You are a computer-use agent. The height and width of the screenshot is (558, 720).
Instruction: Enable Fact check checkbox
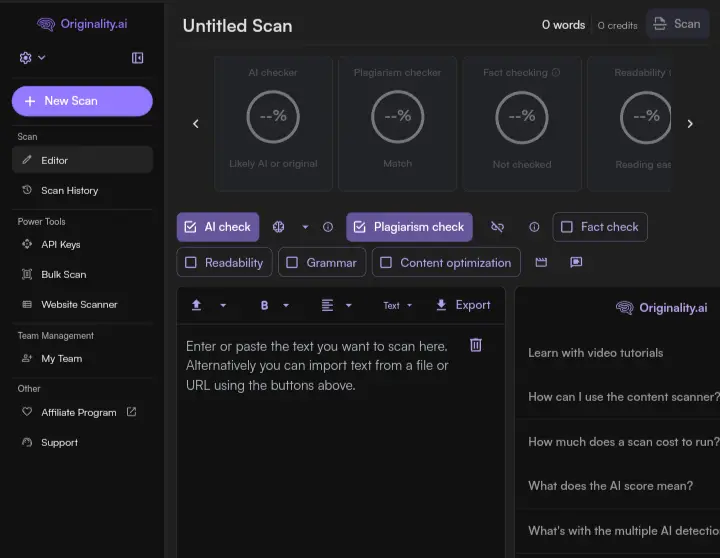click(567, 227)
